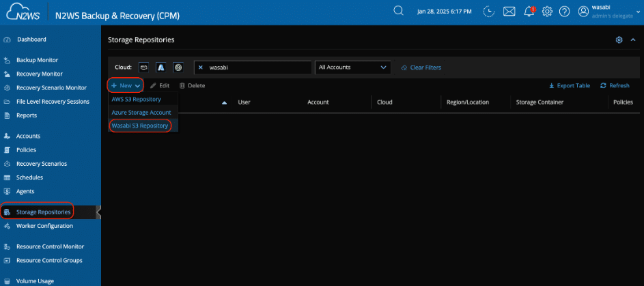Open the alerts bell icon

(x=529, y=12)
